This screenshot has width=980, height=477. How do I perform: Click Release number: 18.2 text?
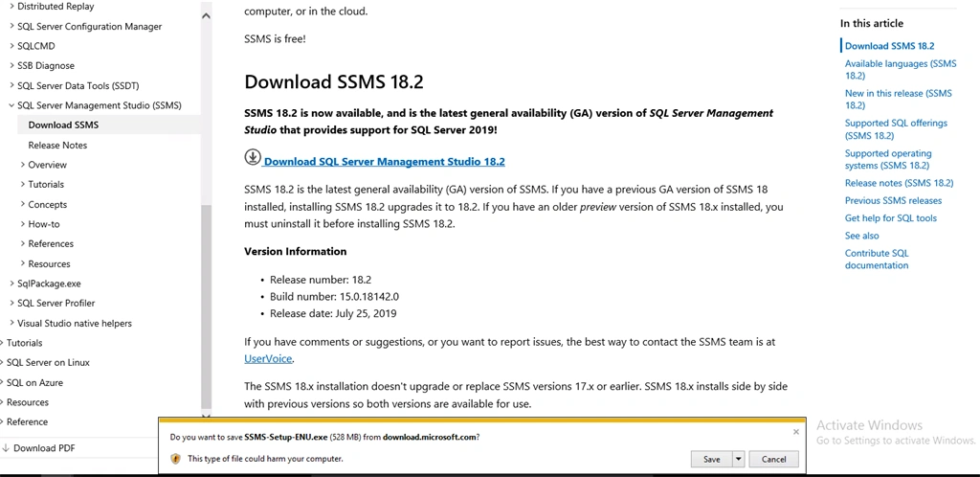pyautogui.click(x=321, y=280)
